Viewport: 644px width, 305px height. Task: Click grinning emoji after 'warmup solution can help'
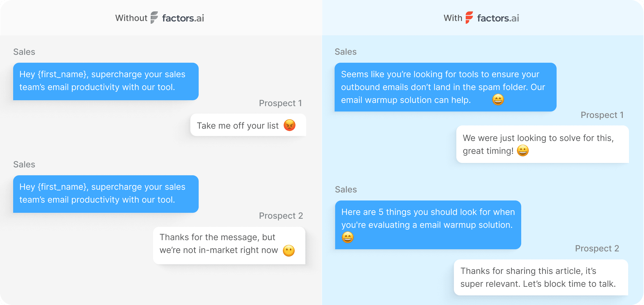tap(498, 100)
